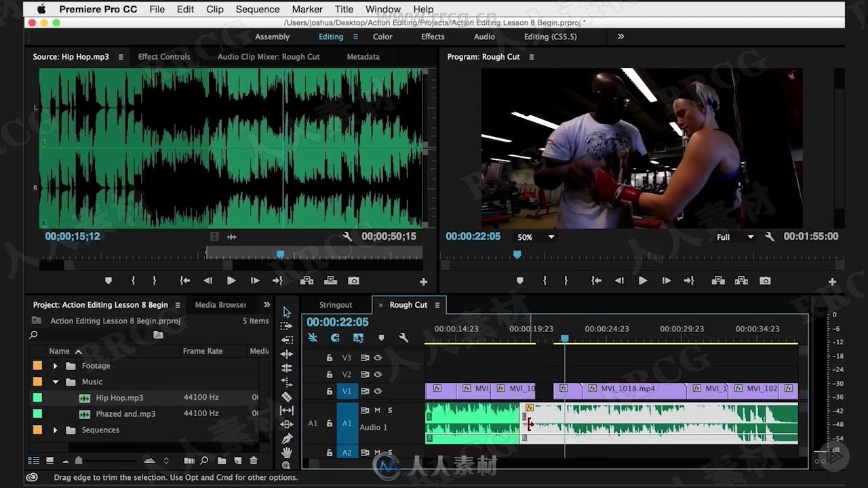
Task: Open the Sequence menu
Action: pos(258,9)
